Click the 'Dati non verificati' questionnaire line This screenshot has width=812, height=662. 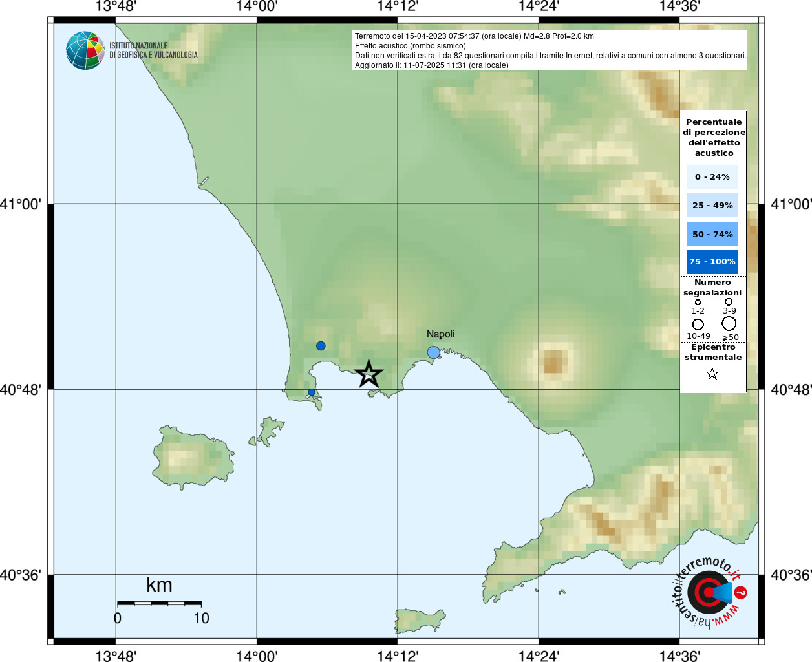click(x=551, y=56)
